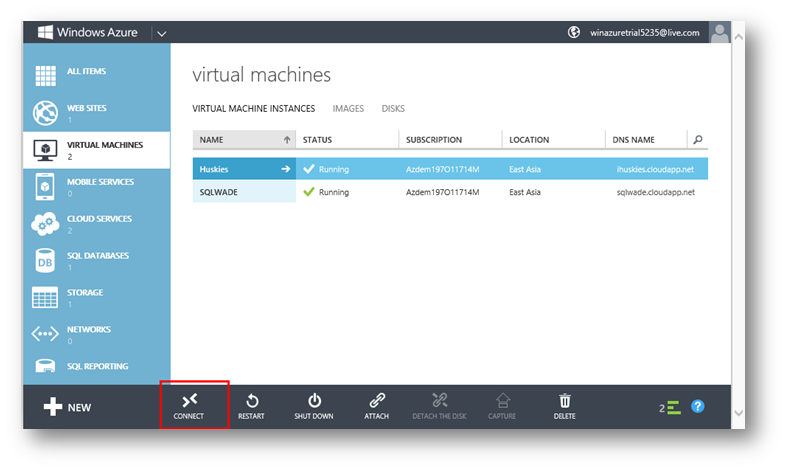Open All Items grid icon
The image size is (787, 471).
point(46,75)
